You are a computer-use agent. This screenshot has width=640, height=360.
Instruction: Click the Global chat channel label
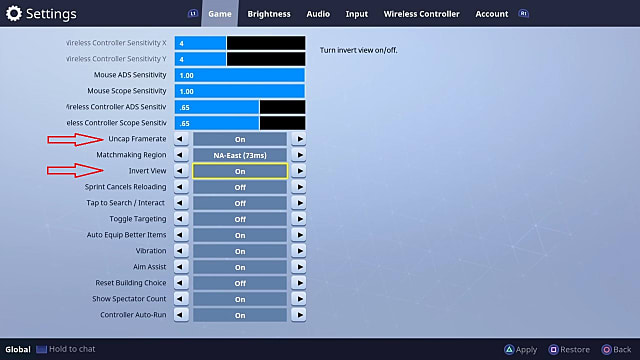(x=18, y=350)
